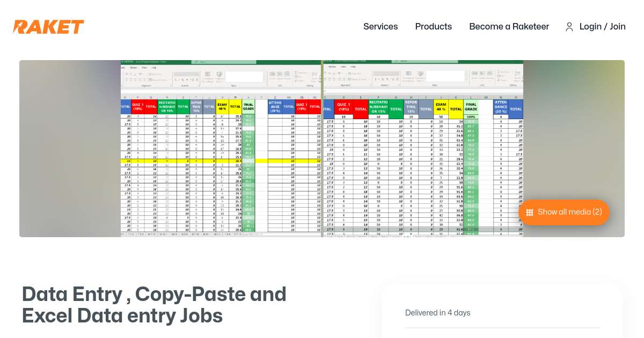Click the user profile icon beside Login / Join
The image size is (644, 338).
569,27
